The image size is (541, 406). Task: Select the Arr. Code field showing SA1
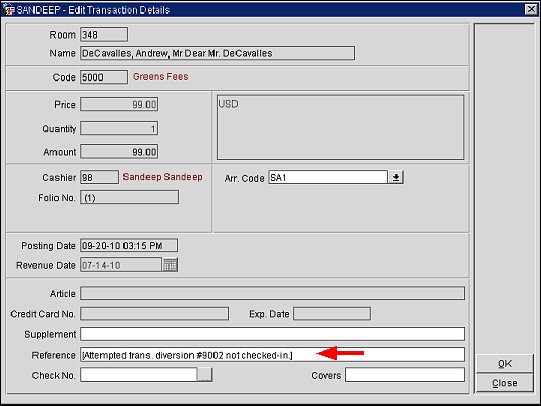tap(328, 177)
